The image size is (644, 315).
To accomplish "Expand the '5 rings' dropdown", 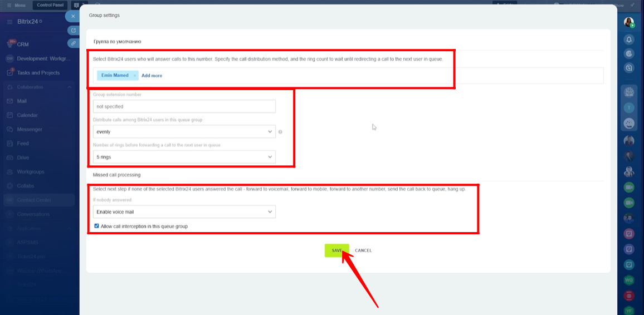I will click(184, 157).
